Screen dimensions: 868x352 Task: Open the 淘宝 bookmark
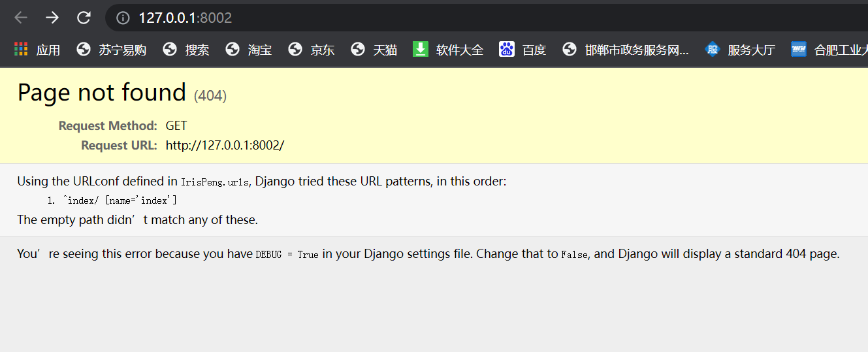click(x=249, y=50)
